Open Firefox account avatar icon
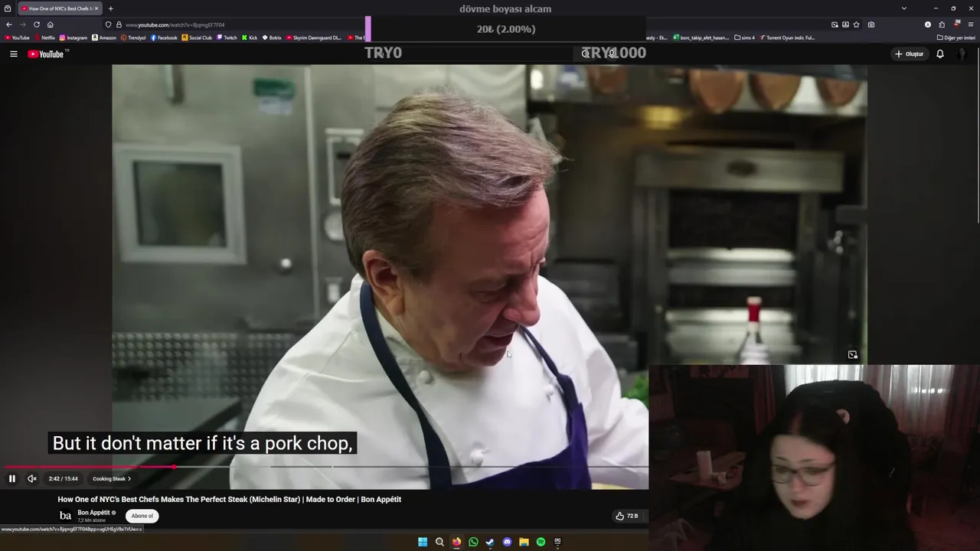980x551 pixels. point(928,24)
